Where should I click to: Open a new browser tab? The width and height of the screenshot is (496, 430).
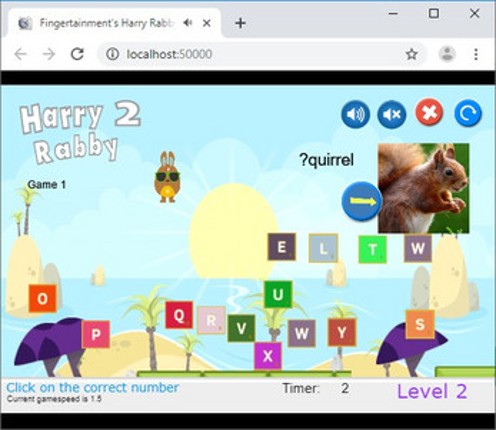240,23
